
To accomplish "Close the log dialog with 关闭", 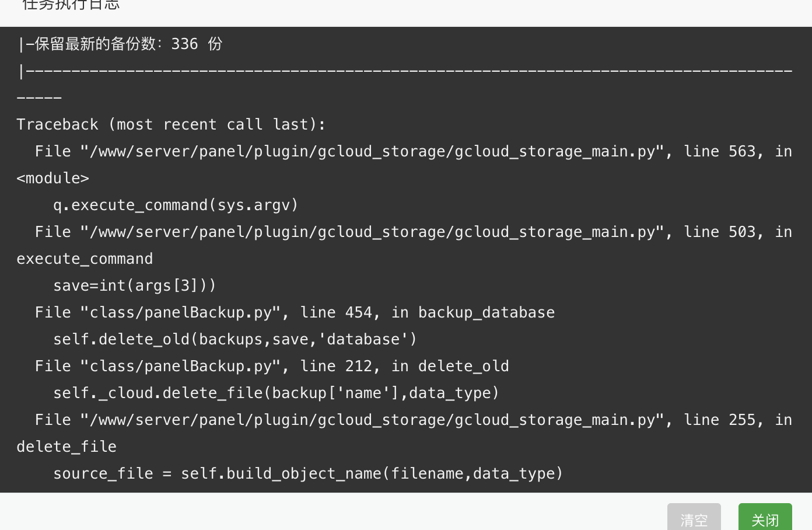I will click(x=765, y=517).
